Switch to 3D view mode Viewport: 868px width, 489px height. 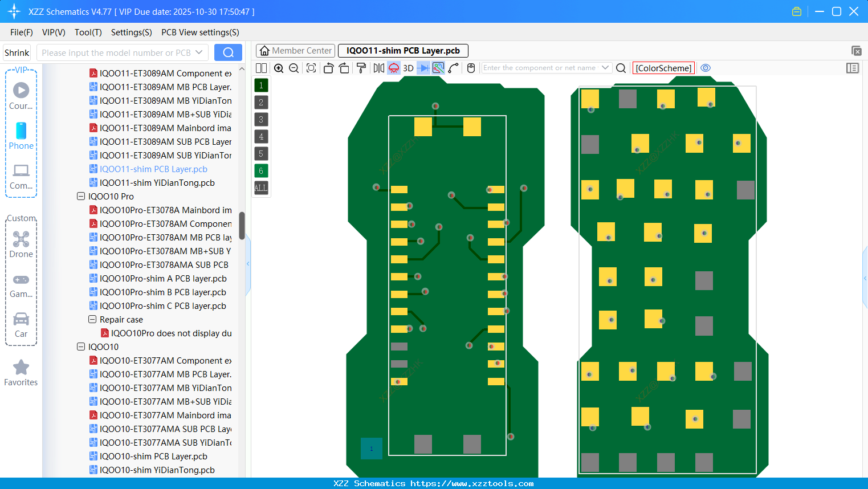(x=407, y=68)
